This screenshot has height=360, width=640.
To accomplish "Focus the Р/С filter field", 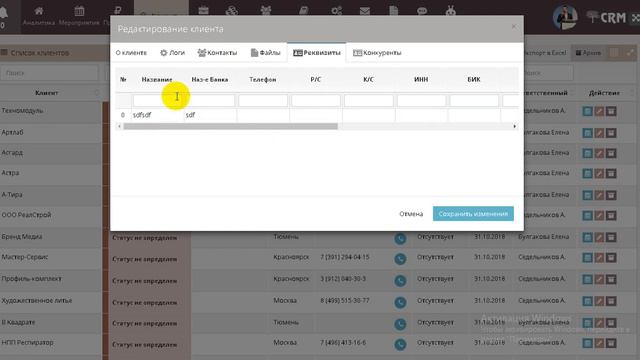I will [x=316, y=100].
